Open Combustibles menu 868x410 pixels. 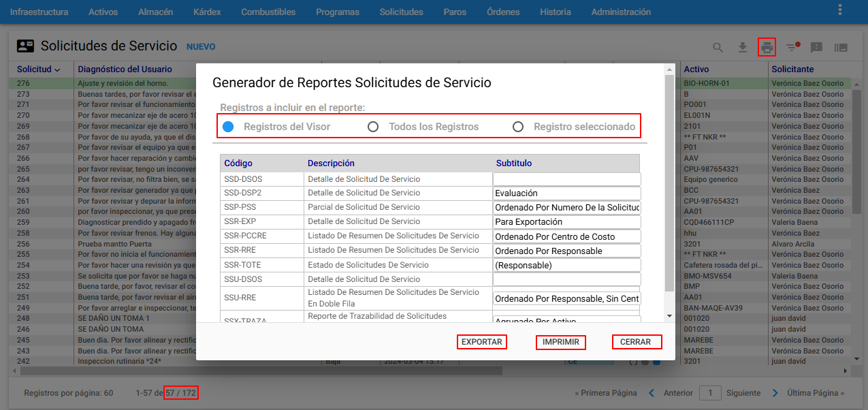click(268, 12)
